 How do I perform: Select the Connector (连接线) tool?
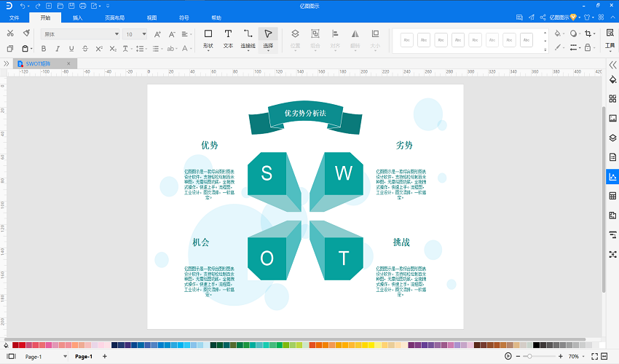click(248, 39)
